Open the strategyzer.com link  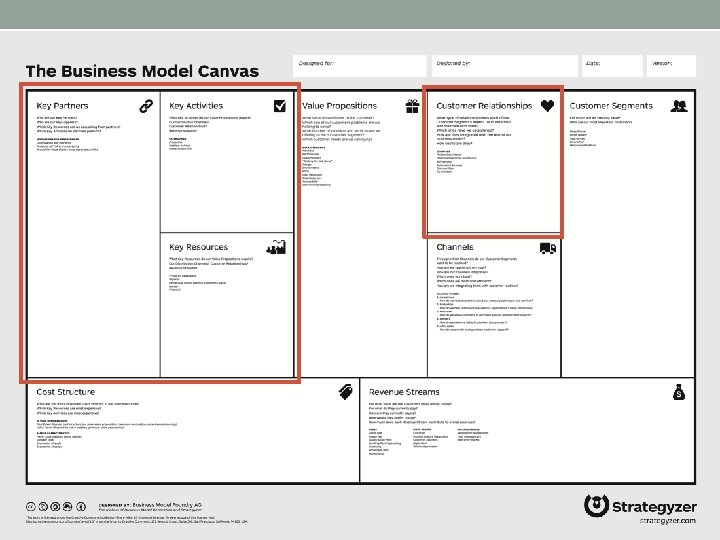pyautogui.click(x=667, y=521)
